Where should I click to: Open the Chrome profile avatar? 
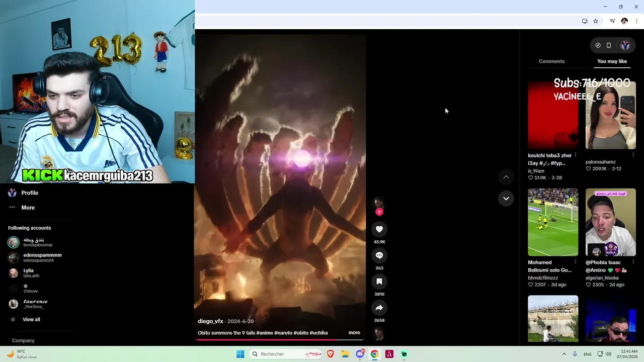click(x=624, y=21)
